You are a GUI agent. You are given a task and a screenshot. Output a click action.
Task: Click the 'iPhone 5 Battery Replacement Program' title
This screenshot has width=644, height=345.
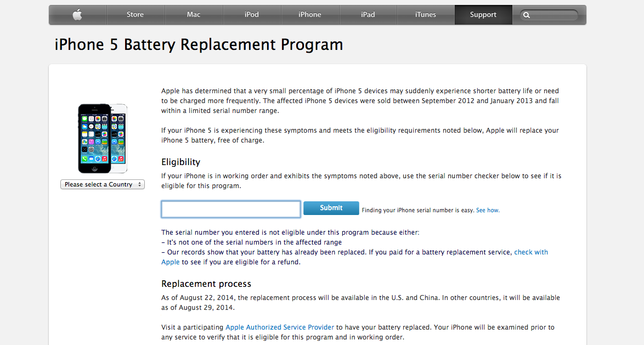pos(199,44)
